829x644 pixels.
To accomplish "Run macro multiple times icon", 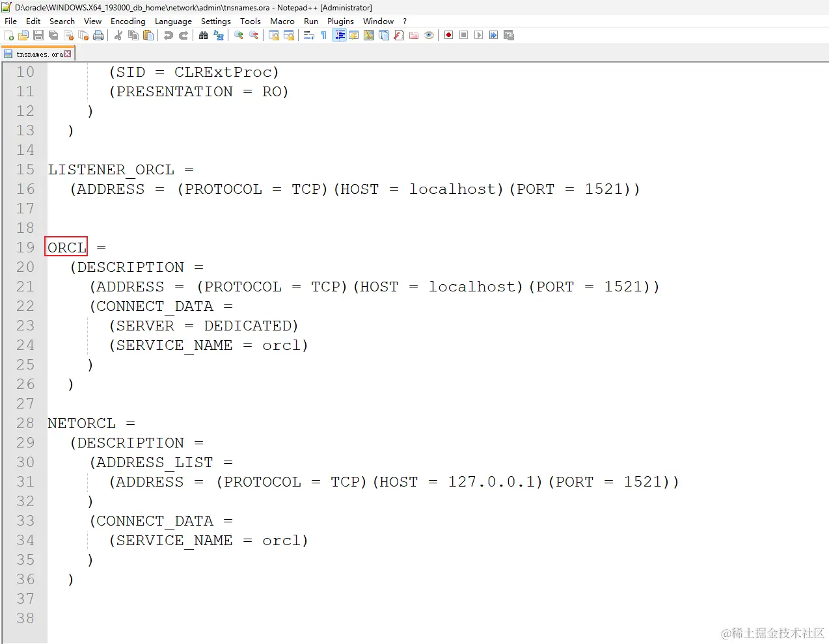I will click(x=494, y=35).
